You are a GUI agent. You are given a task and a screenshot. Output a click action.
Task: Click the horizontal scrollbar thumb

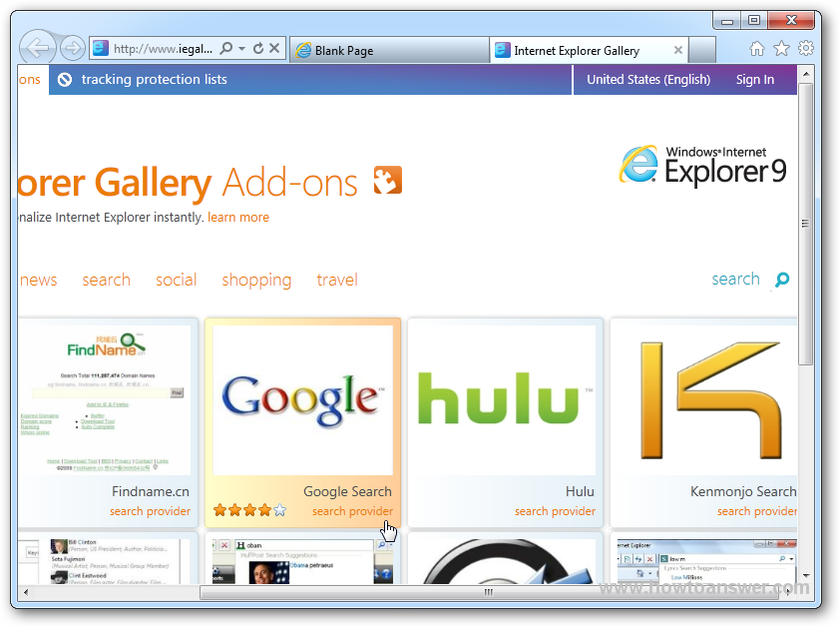[488, 592]
